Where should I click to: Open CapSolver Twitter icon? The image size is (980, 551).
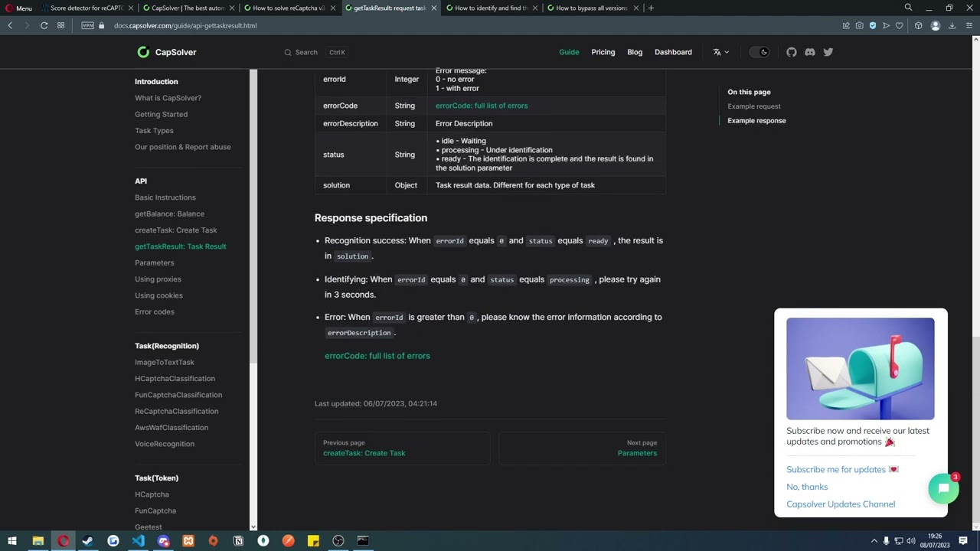click(828, 52)
